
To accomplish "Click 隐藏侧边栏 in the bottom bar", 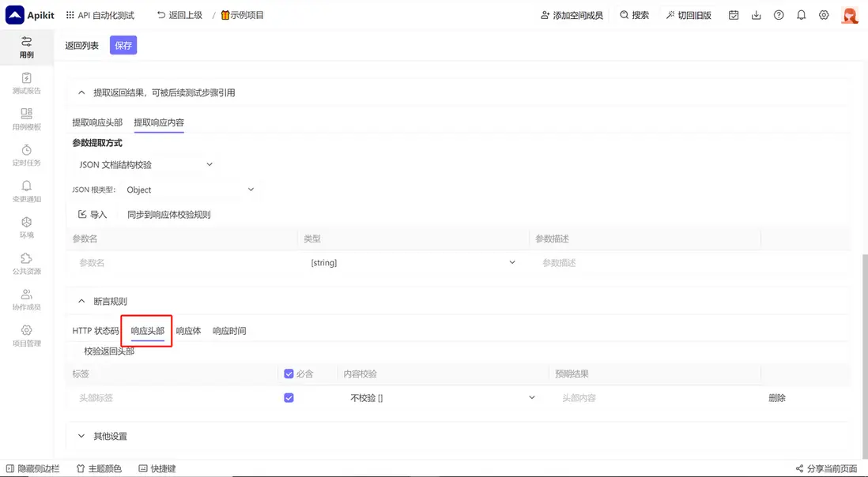I will click(32, 469).
